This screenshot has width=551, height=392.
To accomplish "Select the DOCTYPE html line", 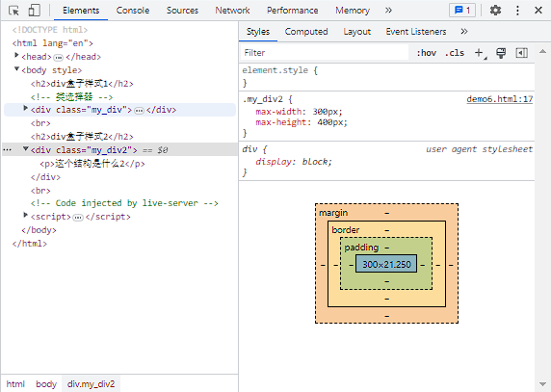I will pos(49,30).
